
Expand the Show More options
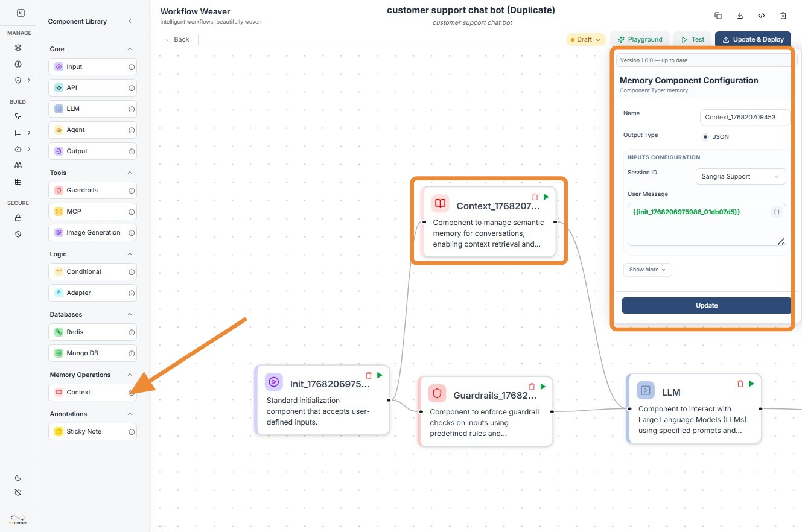[647, 270]
